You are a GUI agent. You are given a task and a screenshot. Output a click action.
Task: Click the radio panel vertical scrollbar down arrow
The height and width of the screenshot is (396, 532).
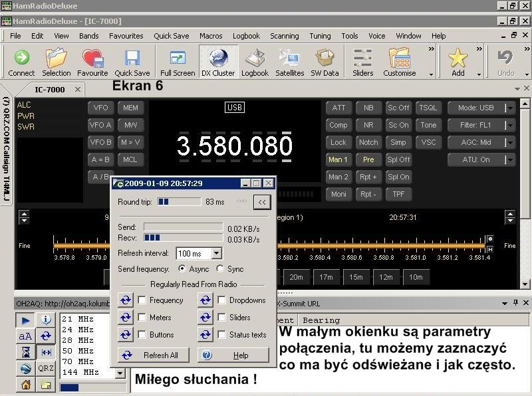click(x=525, y=284)
